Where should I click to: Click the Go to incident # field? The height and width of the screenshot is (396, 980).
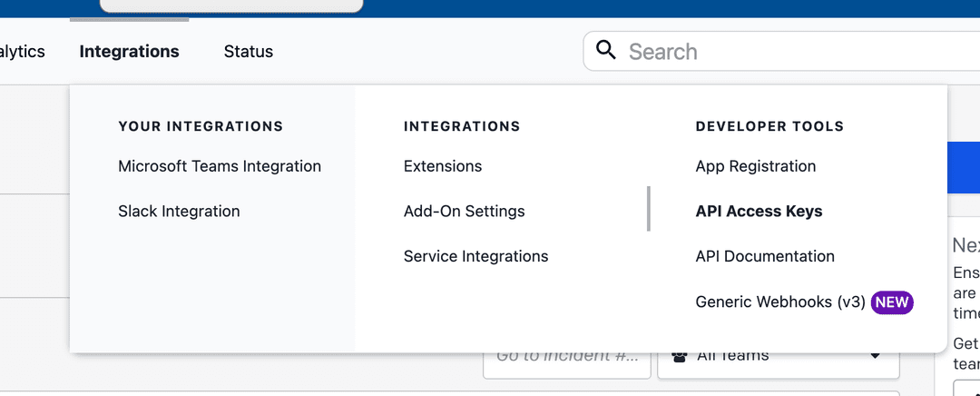coord(566,358)
